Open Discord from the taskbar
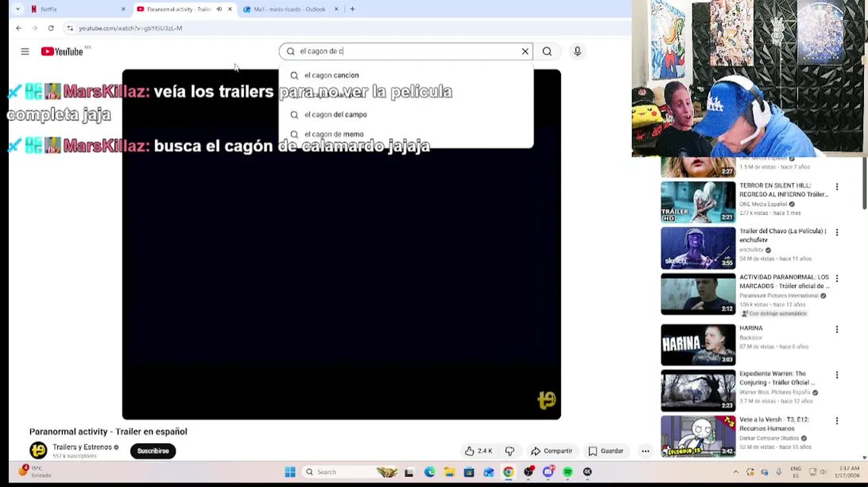Image resolution: width=868 pixels, height=487 pixels. [x=548, y=472]
